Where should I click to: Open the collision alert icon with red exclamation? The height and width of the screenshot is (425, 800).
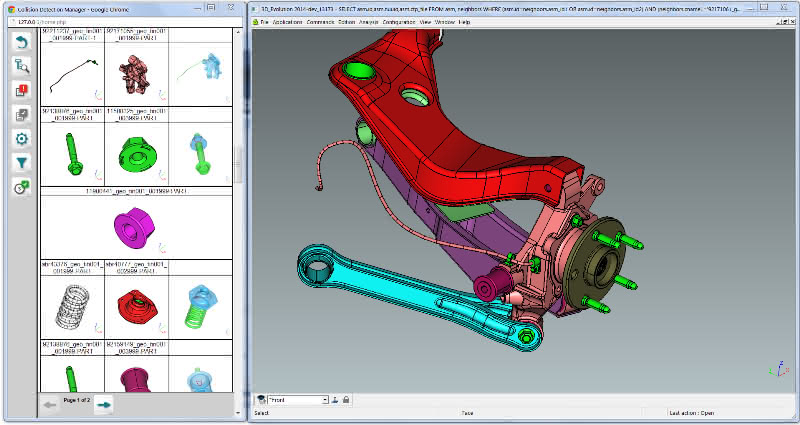tap(21, 90)
